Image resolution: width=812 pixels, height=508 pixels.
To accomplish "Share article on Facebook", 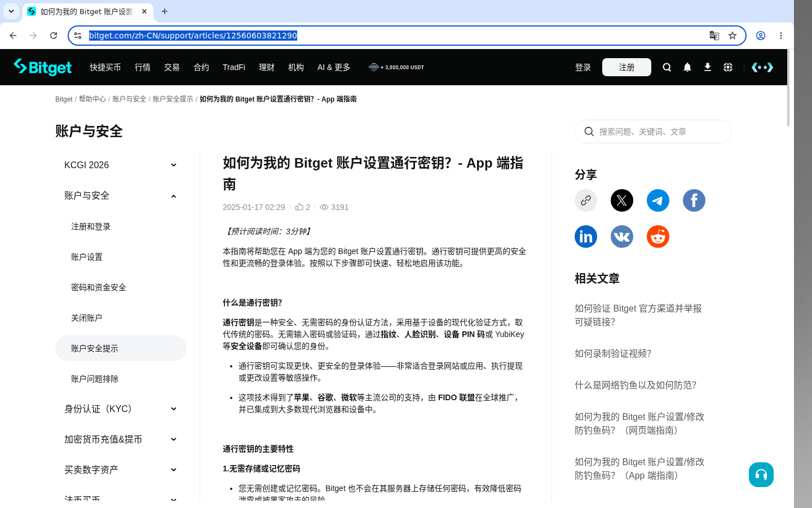I will click(694, 200).
